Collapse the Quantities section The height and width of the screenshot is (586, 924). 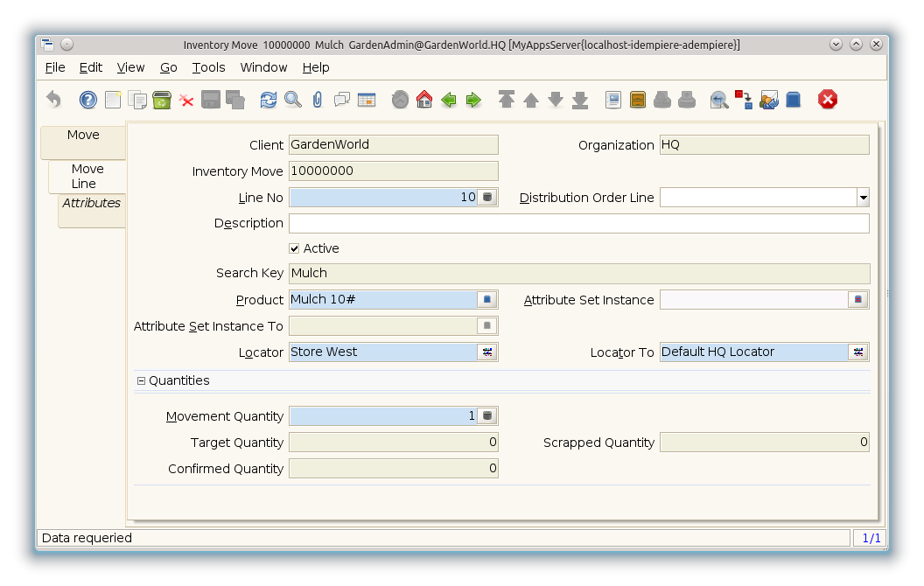[x=142, y=381]
